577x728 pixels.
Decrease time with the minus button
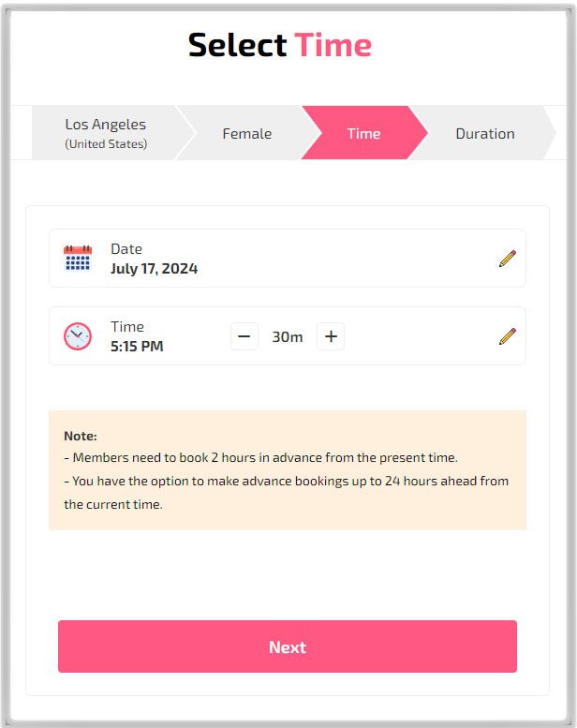coord(244,336)
